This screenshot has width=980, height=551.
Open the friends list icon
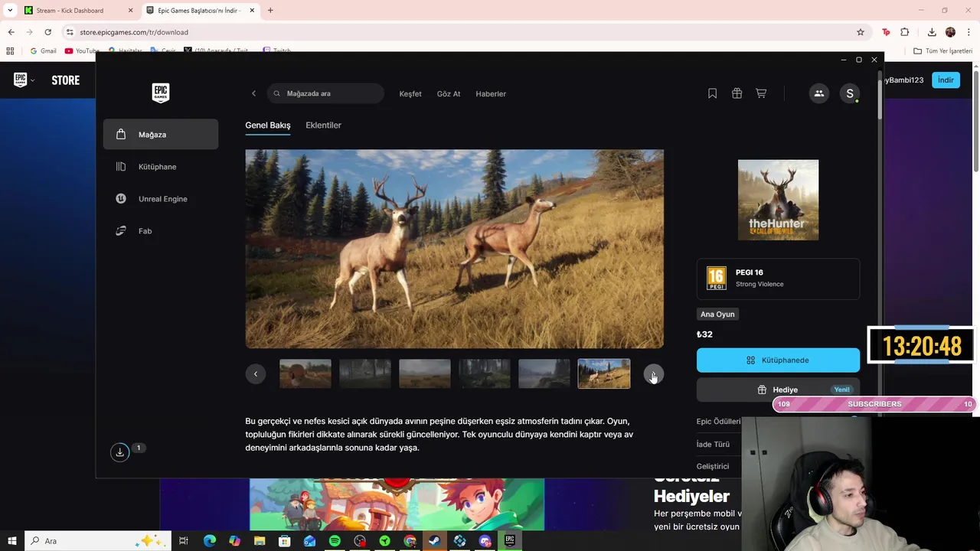(819, 93)
